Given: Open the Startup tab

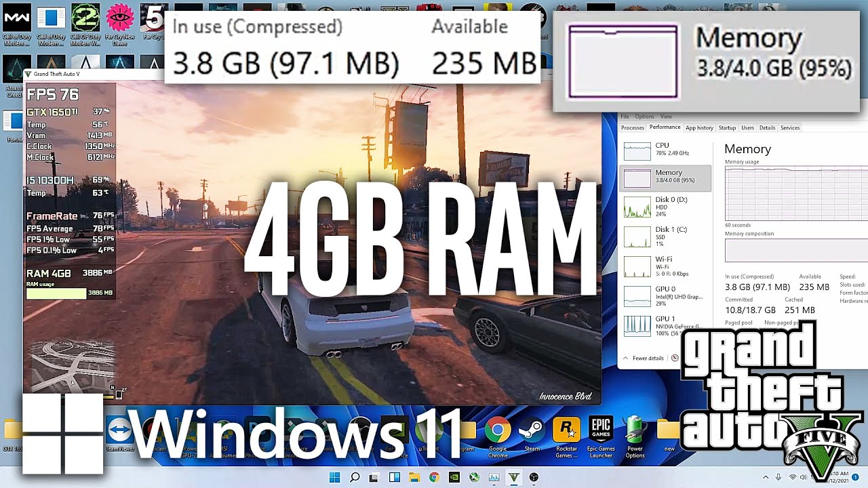Looking at the screenshot, I should [x=727, y=127].
